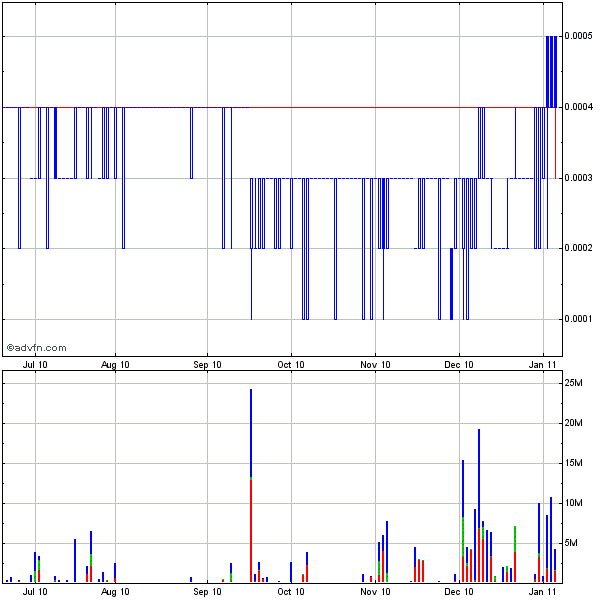Click 'Aug 10' under the price chart
The height and width of the screenshot is (600, 600).
coord(115,365)
